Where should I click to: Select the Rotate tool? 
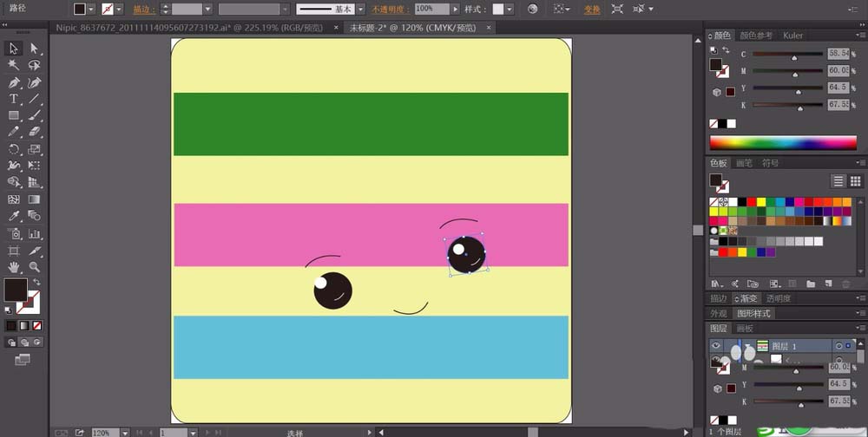click(x=14, y=149)
